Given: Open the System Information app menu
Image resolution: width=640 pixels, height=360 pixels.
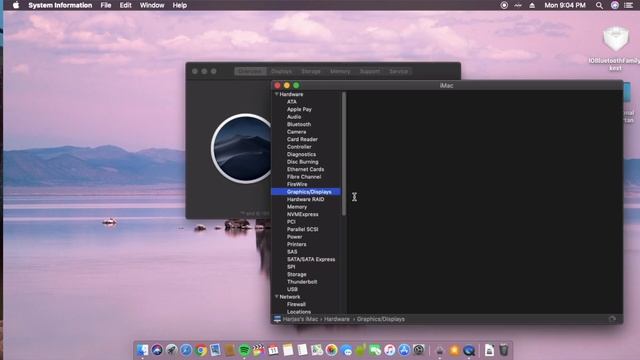Looking at the screenshot, I should point(60,5).
